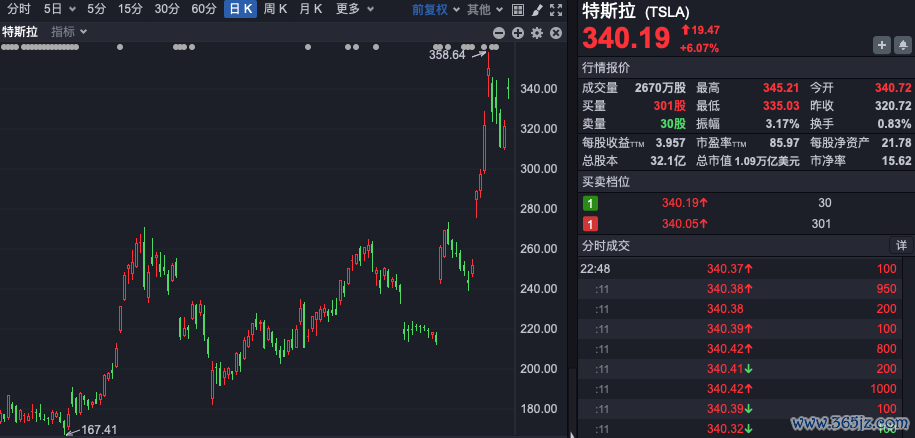The width and height of the screenshot is (915, 438).
Task: Click the 358.64 high price marker
Action: coord(447,55)
